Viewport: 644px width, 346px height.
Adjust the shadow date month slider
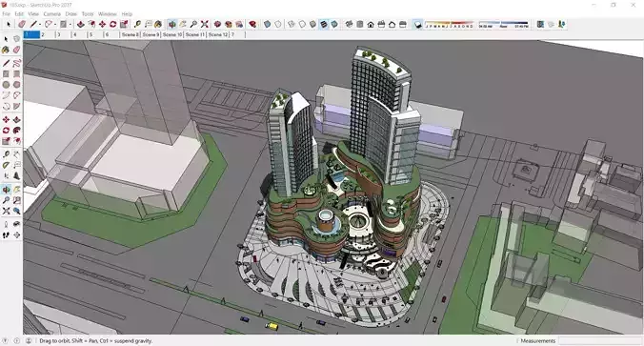[449, 24]
